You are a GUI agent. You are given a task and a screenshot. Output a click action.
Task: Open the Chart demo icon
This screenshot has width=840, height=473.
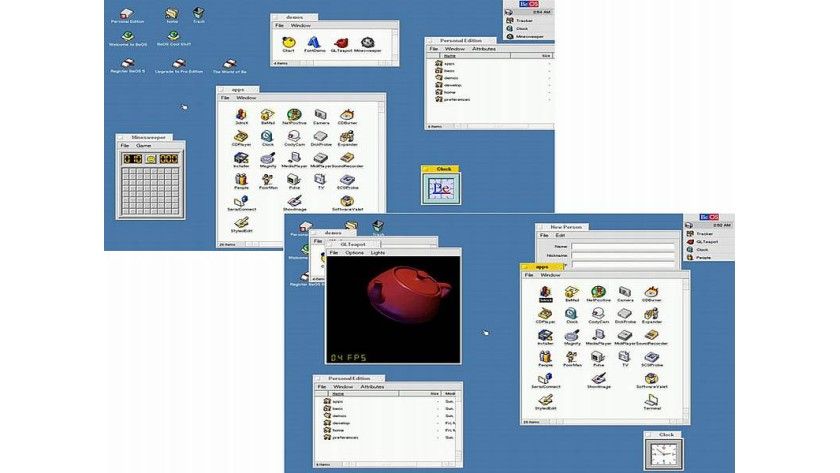click(288, 44)
